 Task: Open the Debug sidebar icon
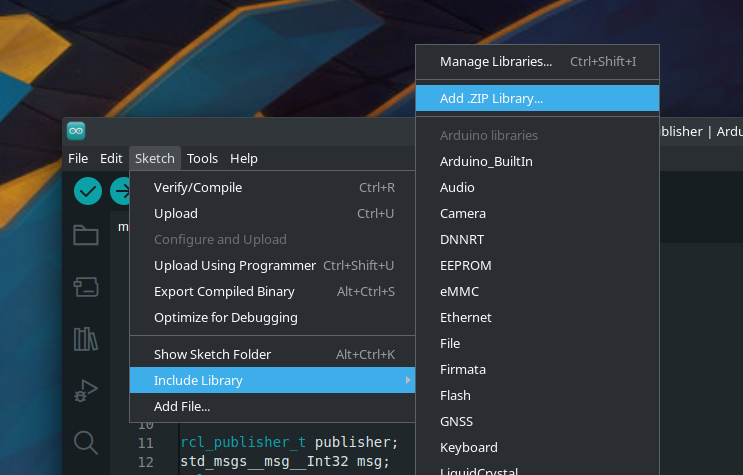pyautogui.click(x=86, y=391)
